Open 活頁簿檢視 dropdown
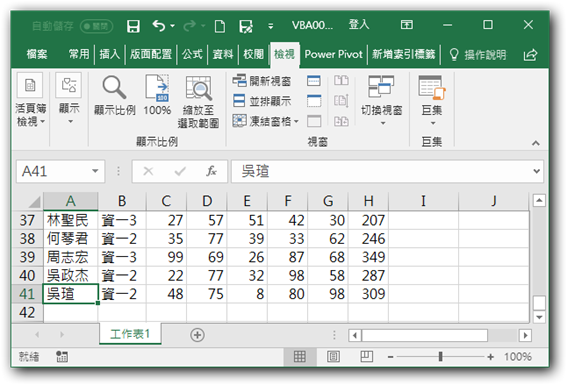This screenshot has width=567, height=385. 30,100
